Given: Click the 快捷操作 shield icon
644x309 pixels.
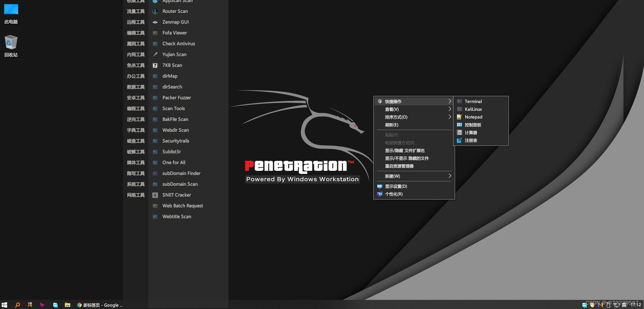Looking at the screenshot, I should (x=380, y=101).
